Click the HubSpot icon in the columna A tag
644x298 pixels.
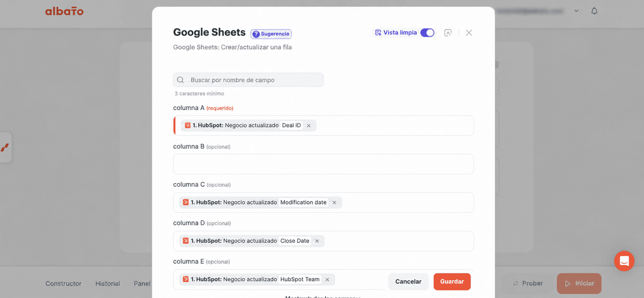pos(188,126)
